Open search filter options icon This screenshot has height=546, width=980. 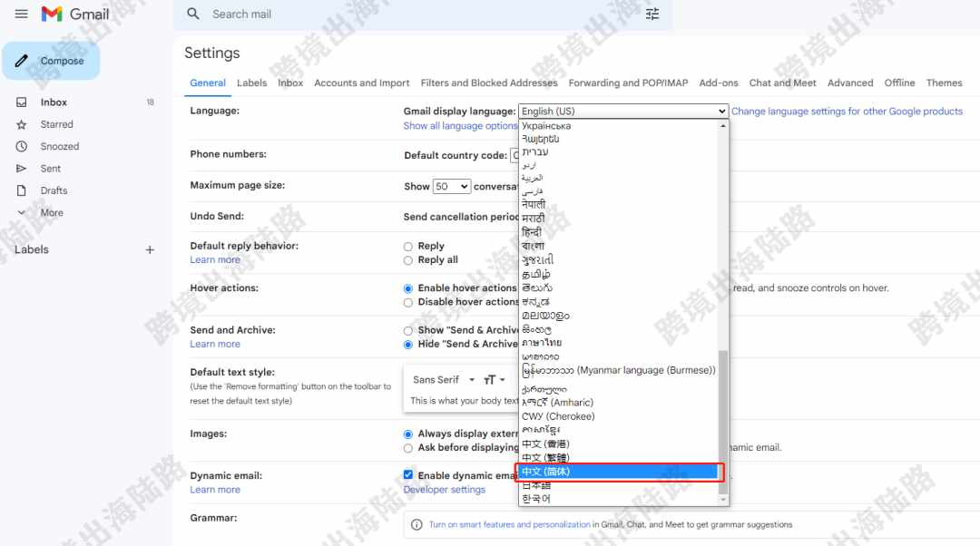652,14
